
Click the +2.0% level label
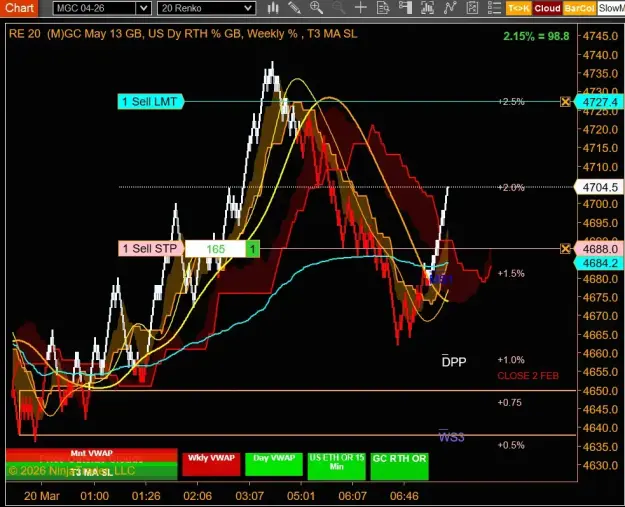(511, 187)
